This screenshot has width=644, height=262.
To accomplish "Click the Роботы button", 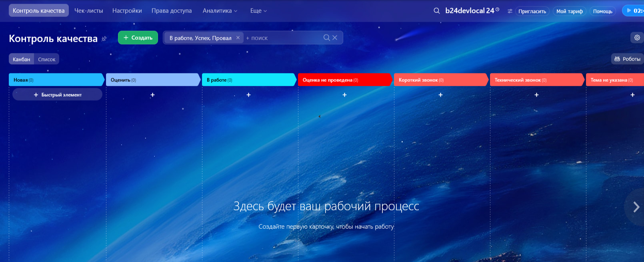I will (627, 59).
